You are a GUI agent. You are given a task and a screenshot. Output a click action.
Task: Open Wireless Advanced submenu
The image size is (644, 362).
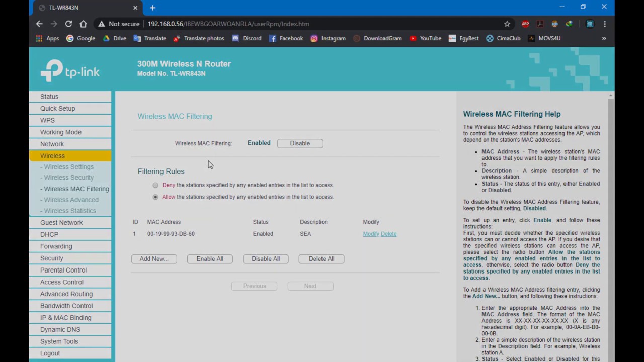(x=69, y=200)
